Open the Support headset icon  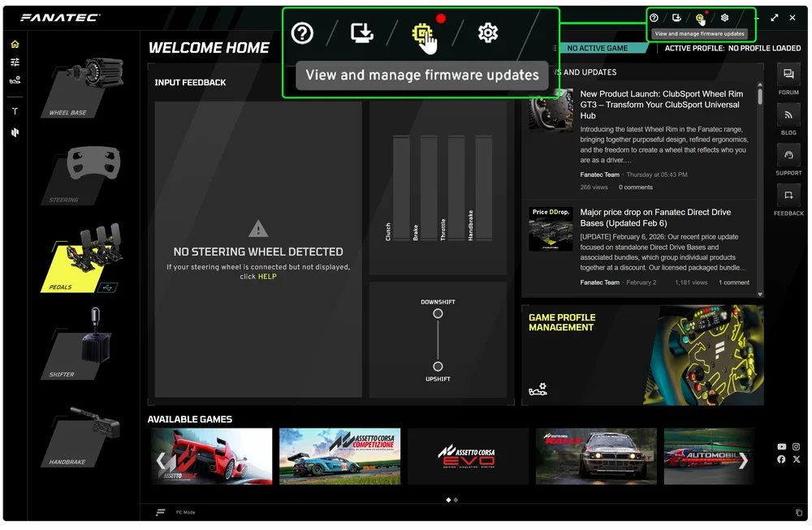coord(788,155)
